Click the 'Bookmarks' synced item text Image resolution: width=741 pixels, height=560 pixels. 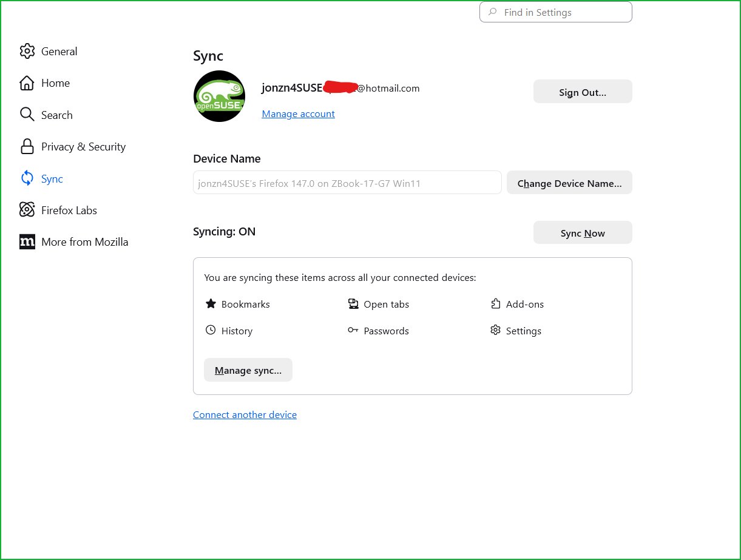point(246,304)
